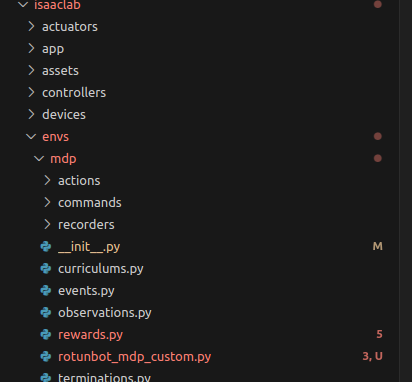The image size is (412, 382).
Task: Select the isaaclab folder name
Action: [x=57, y=4]
